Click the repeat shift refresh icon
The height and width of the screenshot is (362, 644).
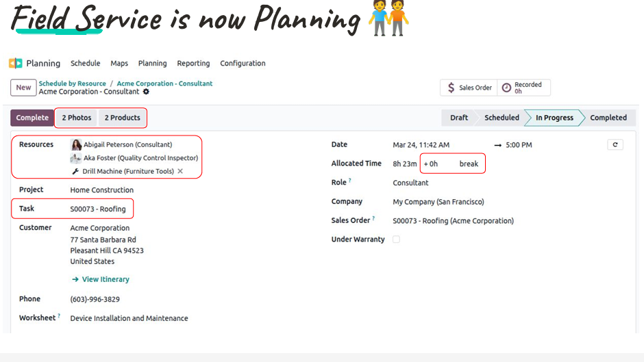pos(615,144)
